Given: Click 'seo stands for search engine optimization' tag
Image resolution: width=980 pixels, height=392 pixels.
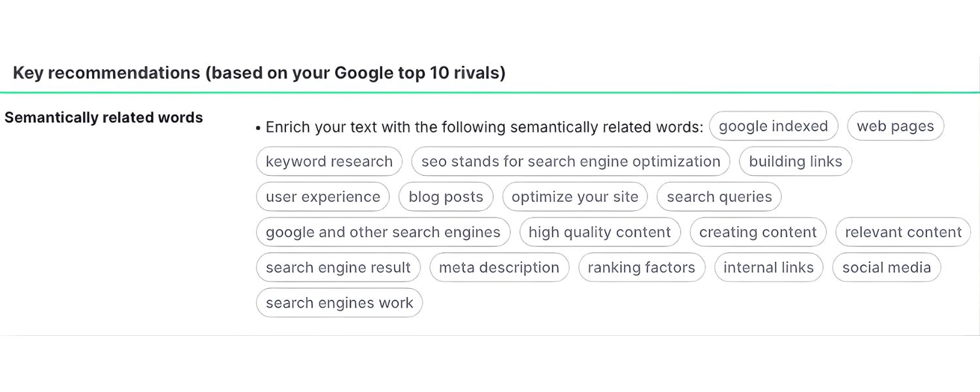Looking at the screenshot, I should tap(570, 161).
